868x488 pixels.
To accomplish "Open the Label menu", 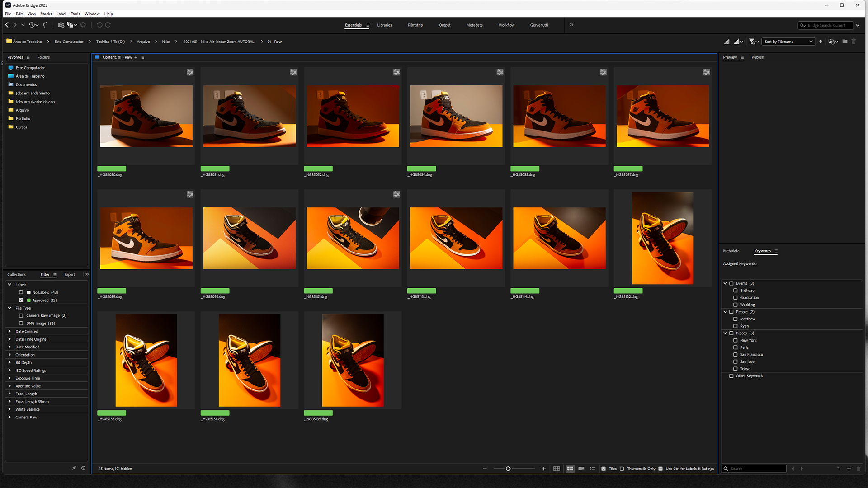I will 61,14.
